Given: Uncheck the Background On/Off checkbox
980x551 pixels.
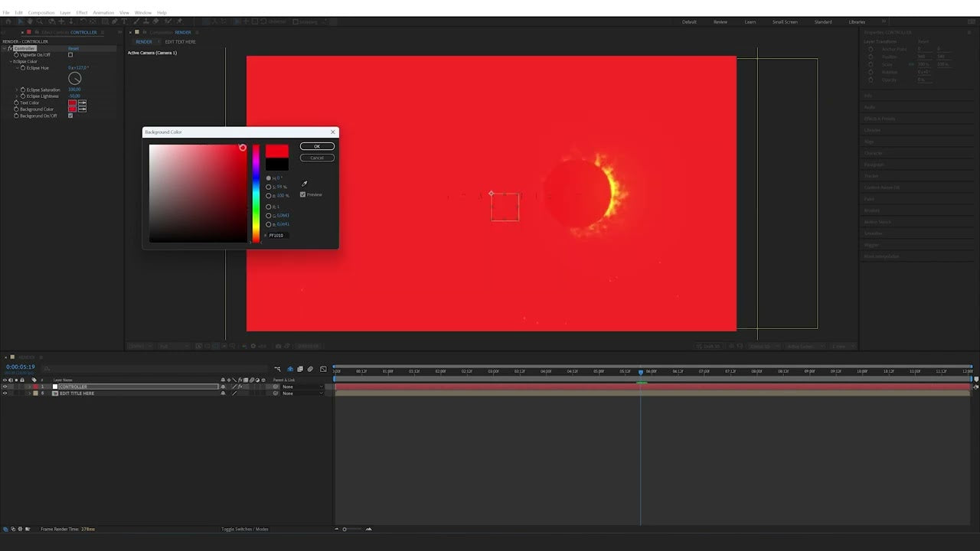Looking at the screenshot, I should tap(70, 116).
